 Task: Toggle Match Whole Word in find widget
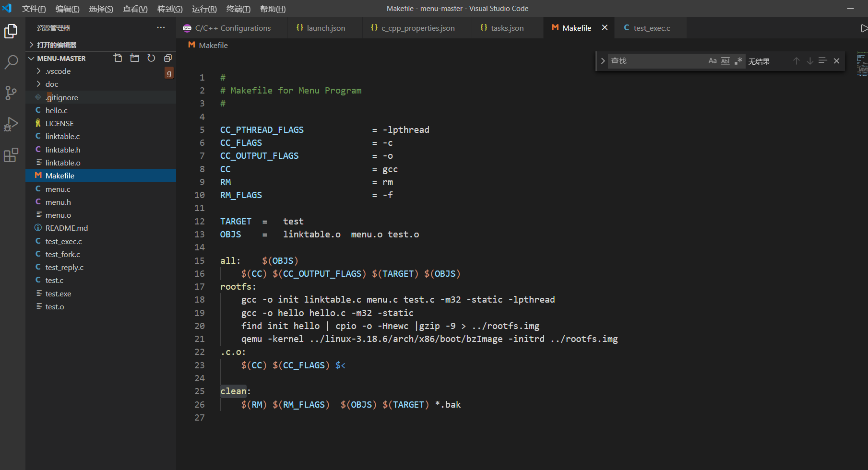click(725, 61)
